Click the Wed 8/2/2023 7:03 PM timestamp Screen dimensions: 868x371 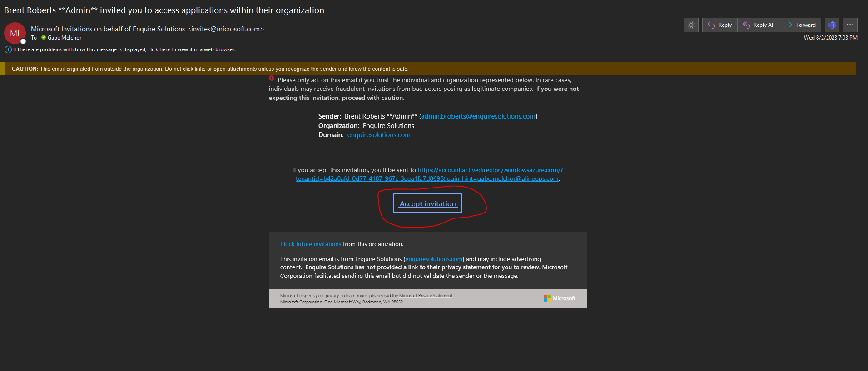click(830, 38)
